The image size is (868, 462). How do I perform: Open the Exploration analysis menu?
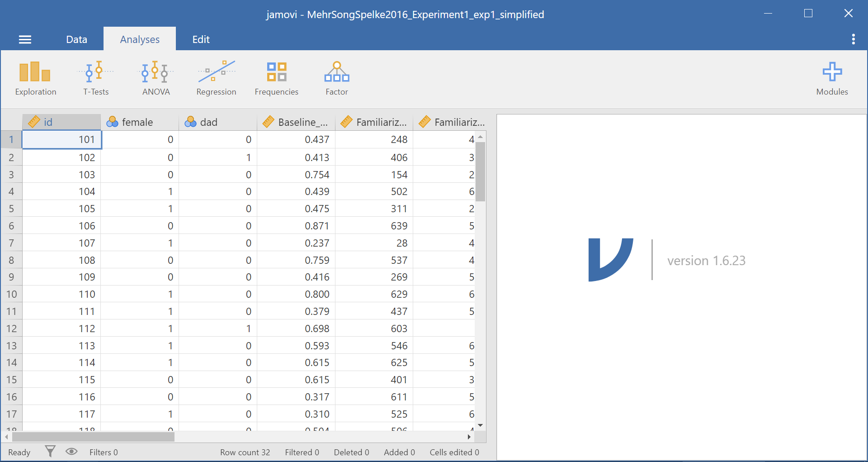35,79
